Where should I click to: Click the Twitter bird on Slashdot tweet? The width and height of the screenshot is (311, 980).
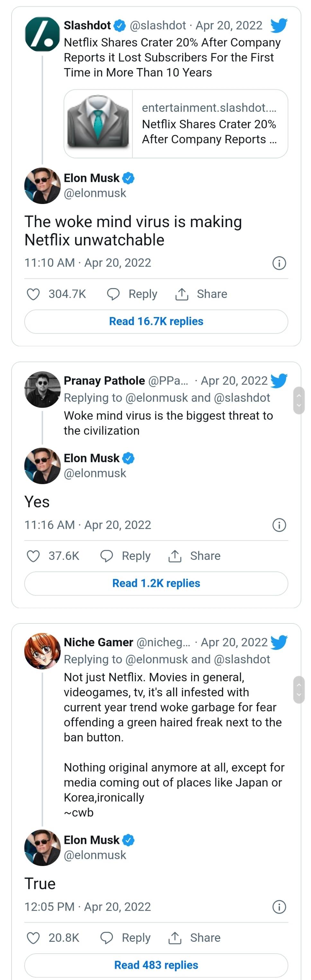(279, 26)
